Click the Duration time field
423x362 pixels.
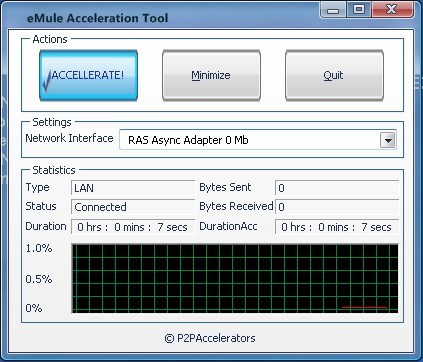[133, 227]
